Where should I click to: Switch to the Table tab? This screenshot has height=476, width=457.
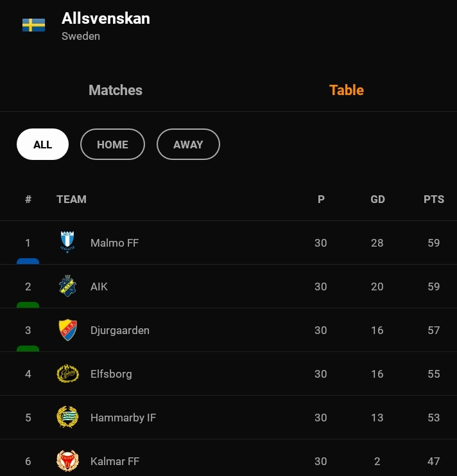coord(347,90)
